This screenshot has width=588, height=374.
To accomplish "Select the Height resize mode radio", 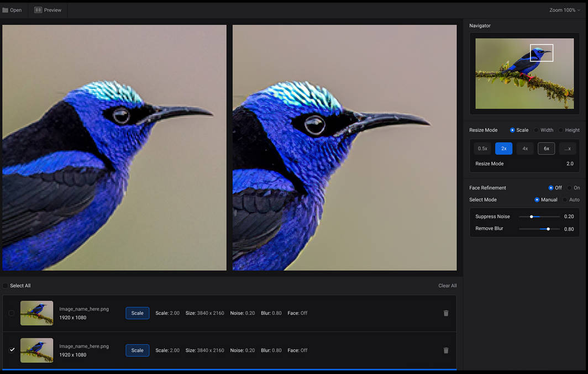I will [x=560, y=130].
